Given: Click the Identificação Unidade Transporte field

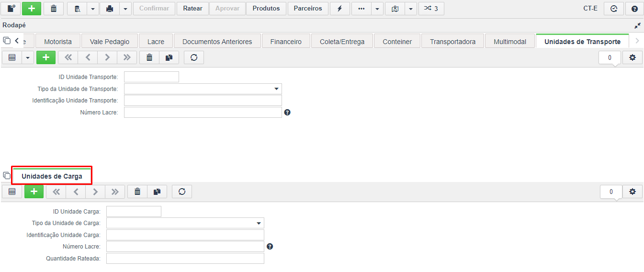Looking at the screenshot, I should [203, 101].
